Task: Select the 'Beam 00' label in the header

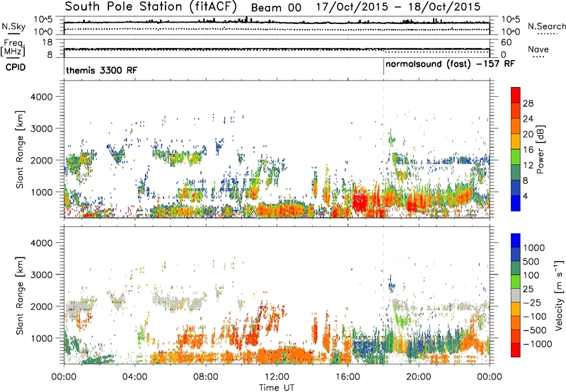Action: point(276,8)
